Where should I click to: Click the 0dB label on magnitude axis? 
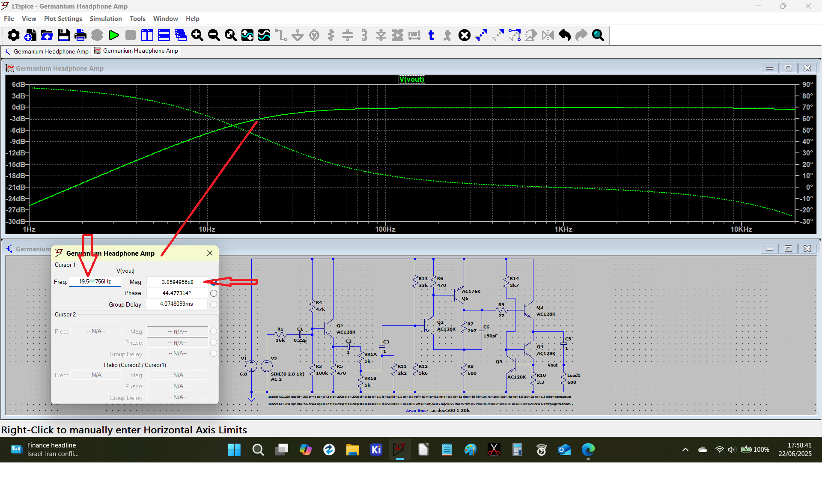click(x=19, y=107)
